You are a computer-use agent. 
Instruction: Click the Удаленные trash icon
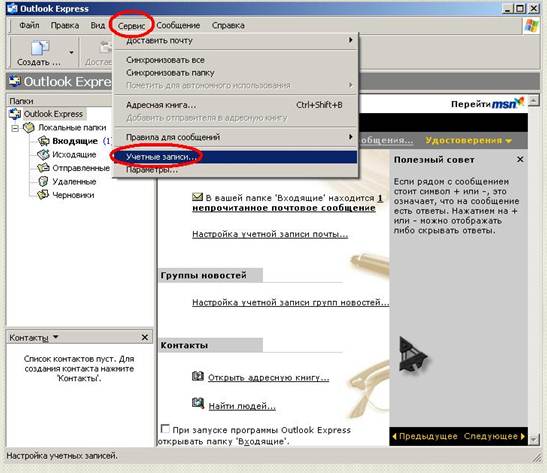pos(43,181)
